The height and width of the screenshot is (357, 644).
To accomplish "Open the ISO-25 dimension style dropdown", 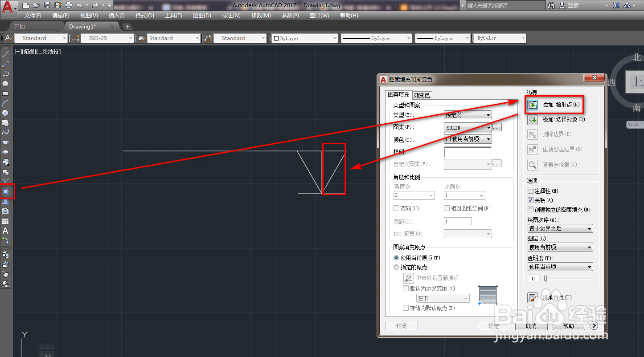I will tap(107, 38).
